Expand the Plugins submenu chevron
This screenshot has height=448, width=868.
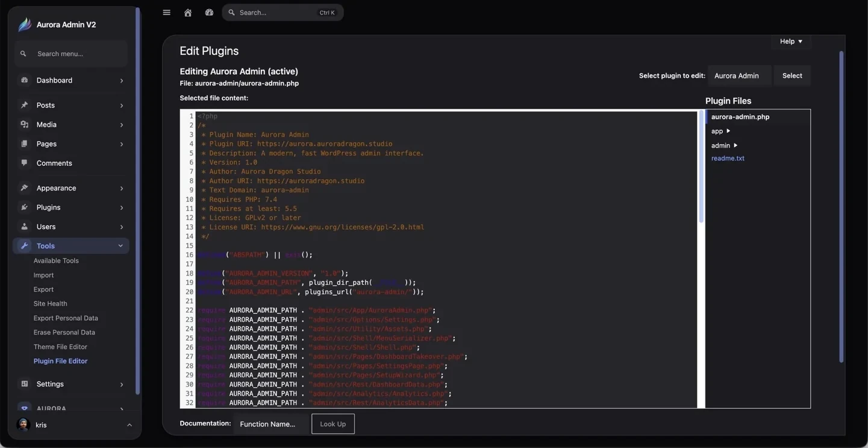pyautogui.click(x=121, y=207)
